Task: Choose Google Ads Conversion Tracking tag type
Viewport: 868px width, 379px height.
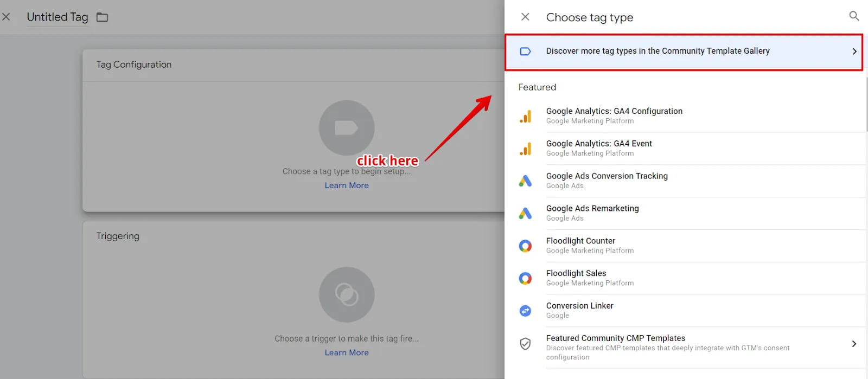Action: (685, 181)
